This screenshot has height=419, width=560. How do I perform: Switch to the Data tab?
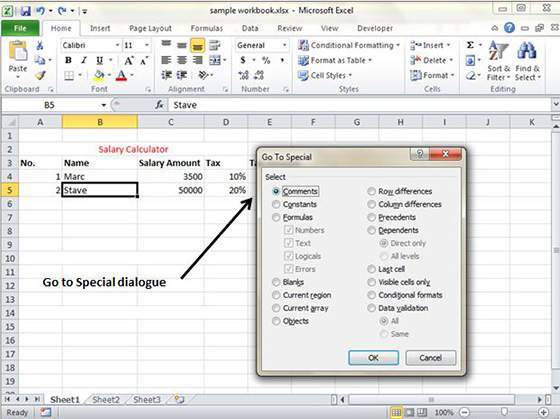pos(250,28)
